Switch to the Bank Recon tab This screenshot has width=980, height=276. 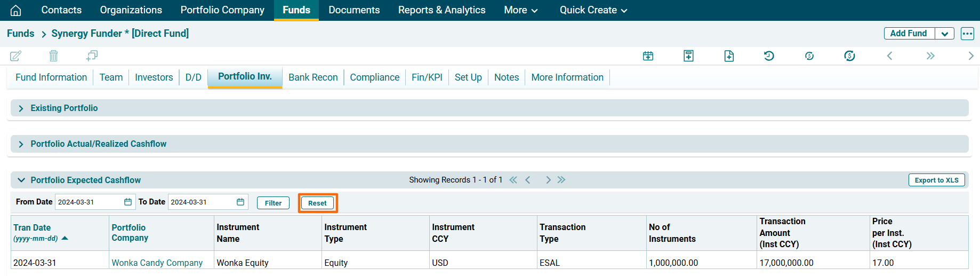coord(313,77)
